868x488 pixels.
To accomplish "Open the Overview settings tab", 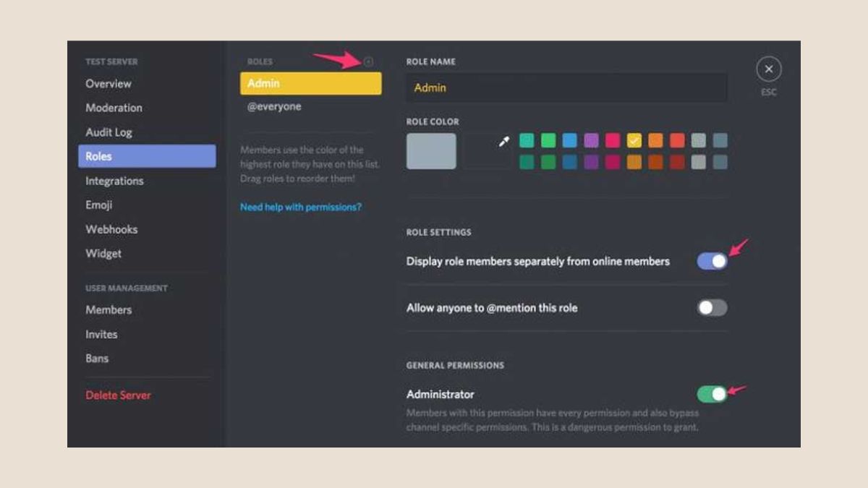I will pos(109,84).
